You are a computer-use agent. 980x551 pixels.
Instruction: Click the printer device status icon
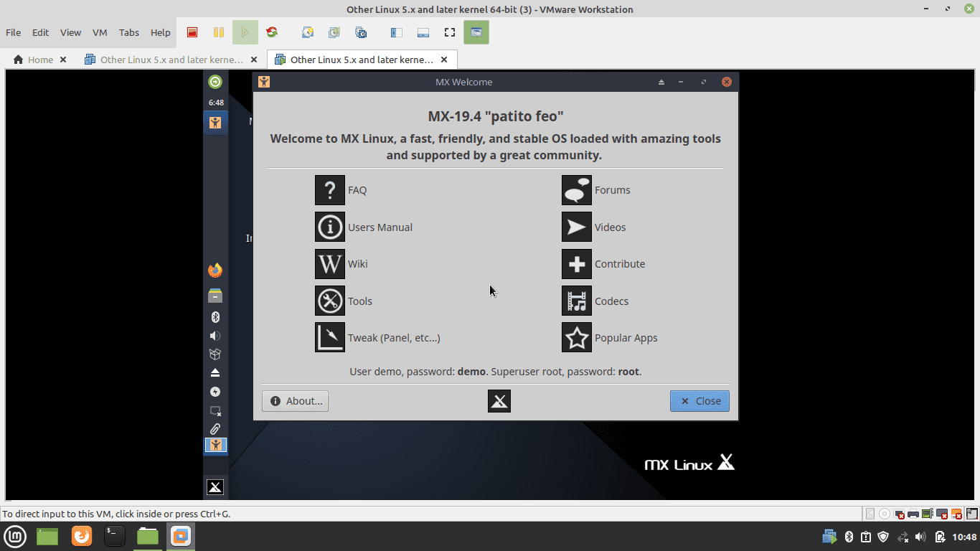click(913, 514)
